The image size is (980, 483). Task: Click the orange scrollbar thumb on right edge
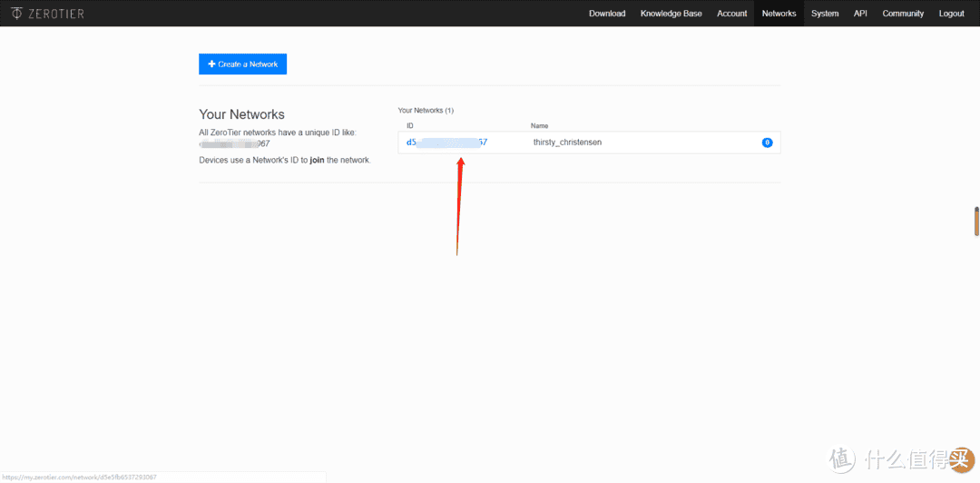976,221
